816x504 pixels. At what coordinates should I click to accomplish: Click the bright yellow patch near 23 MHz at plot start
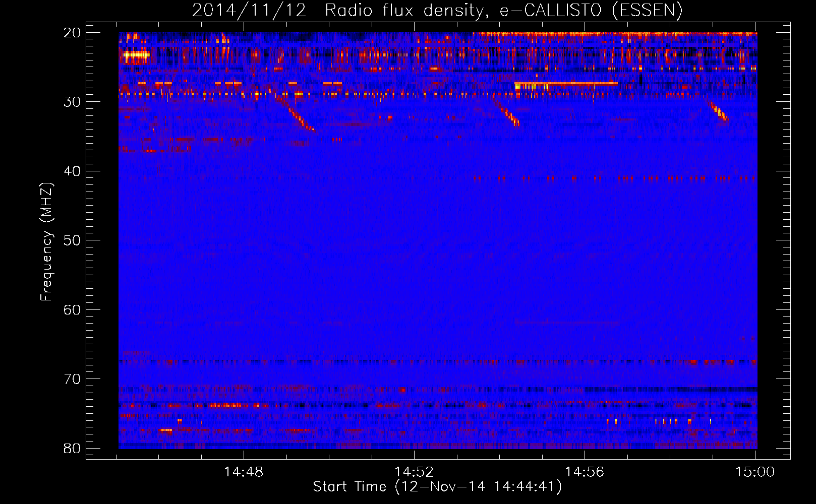137,55
